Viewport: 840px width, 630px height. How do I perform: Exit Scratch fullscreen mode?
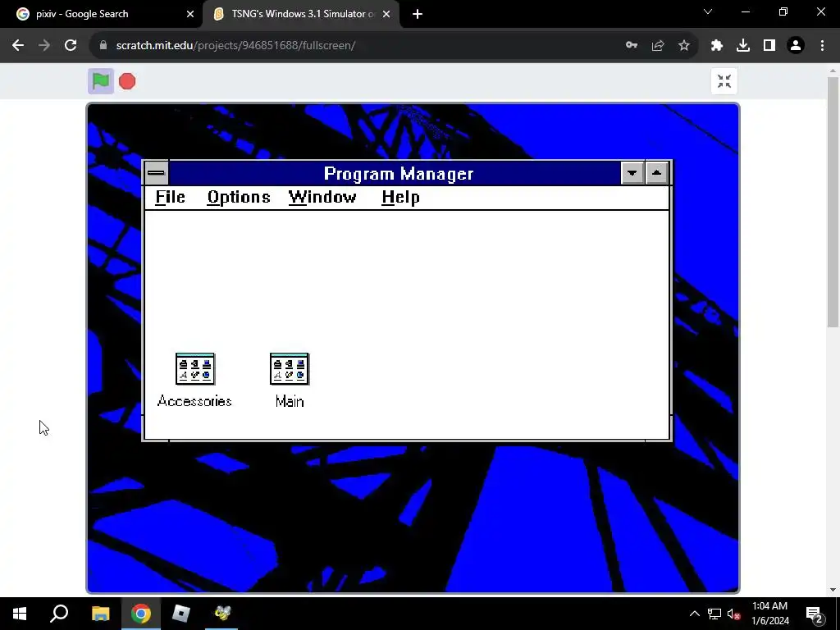click(x=724, y=81)
